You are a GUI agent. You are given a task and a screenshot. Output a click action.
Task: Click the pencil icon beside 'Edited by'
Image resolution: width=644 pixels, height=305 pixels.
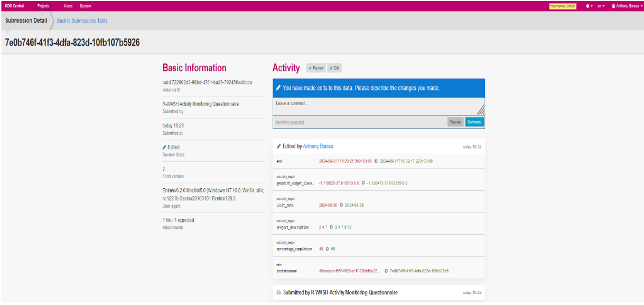pyautogui.click(x=279, y=146)
